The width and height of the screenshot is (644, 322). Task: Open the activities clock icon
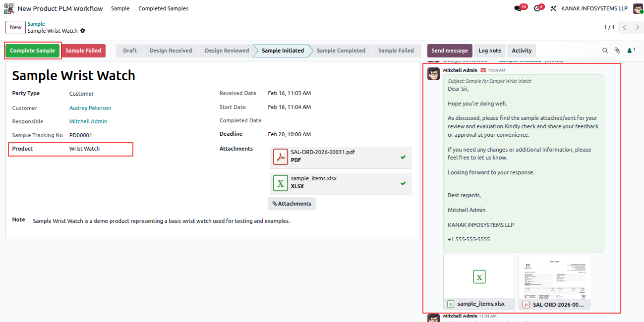537,8
